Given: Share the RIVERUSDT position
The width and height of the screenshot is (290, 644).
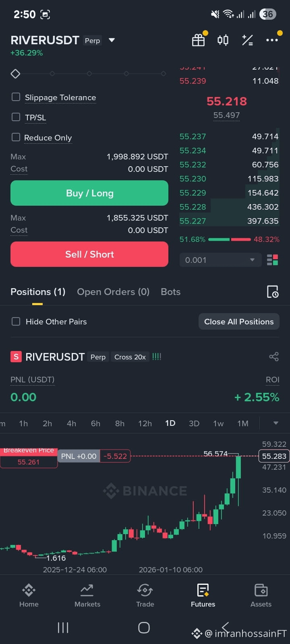Looking at the screenshot, I should (274, 357).
